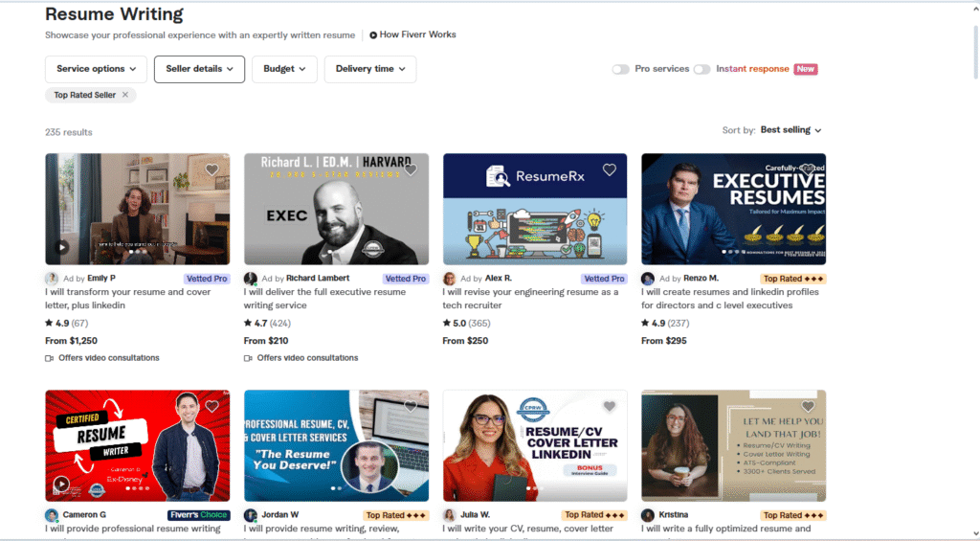Click heart icon on ResumeRx gig
The height and width of the screenshot is (541, 980).
click(x=610, y=169)
